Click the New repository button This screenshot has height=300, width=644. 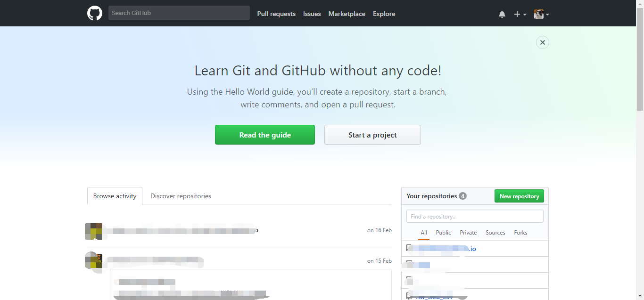point(519,196)
